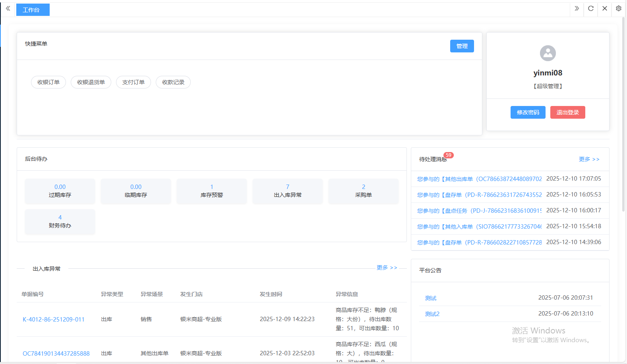Click the refresh page icon
This screenshot has height=364, width=627.
pyautogui.click(x=591, y=8)
